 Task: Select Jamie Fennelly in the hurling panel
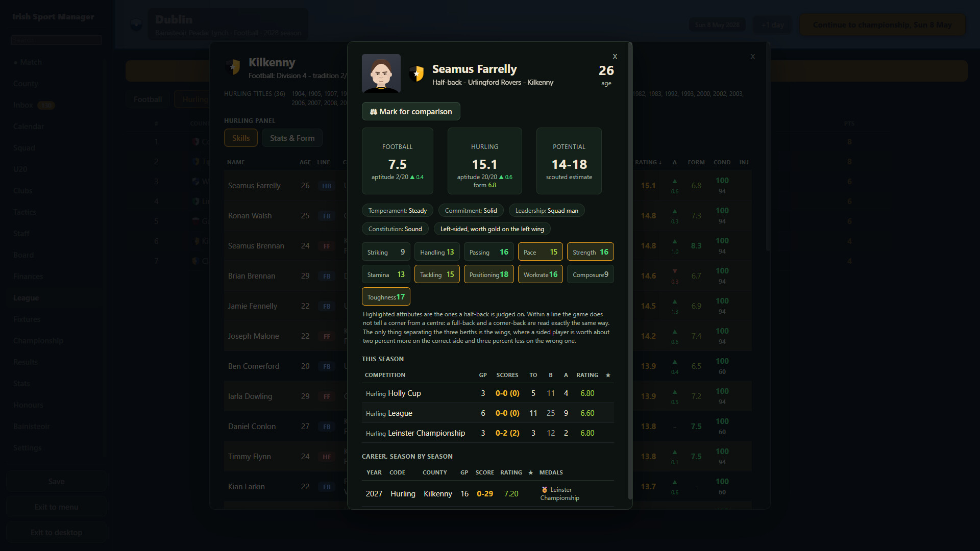(253, 306)
